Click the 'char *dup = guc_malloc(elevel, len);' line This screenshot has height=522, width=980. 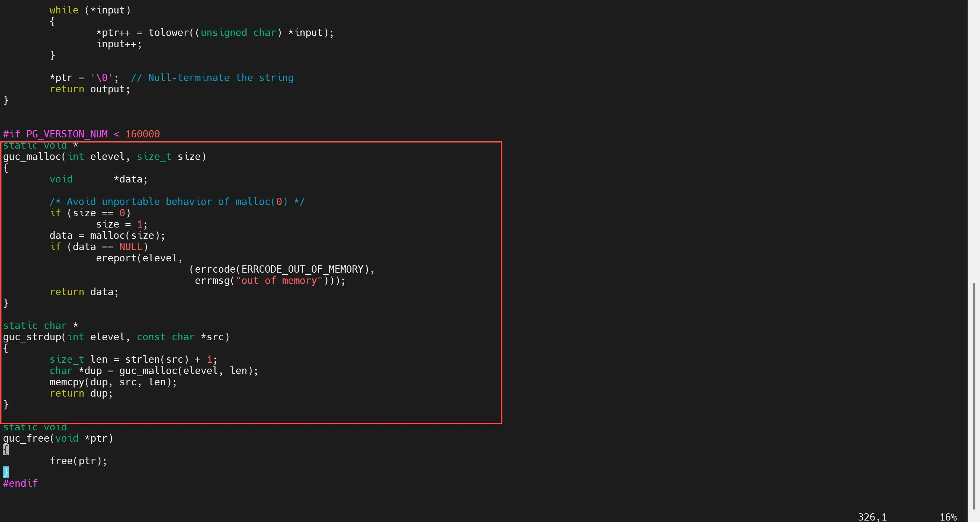(x=154, y=371)
